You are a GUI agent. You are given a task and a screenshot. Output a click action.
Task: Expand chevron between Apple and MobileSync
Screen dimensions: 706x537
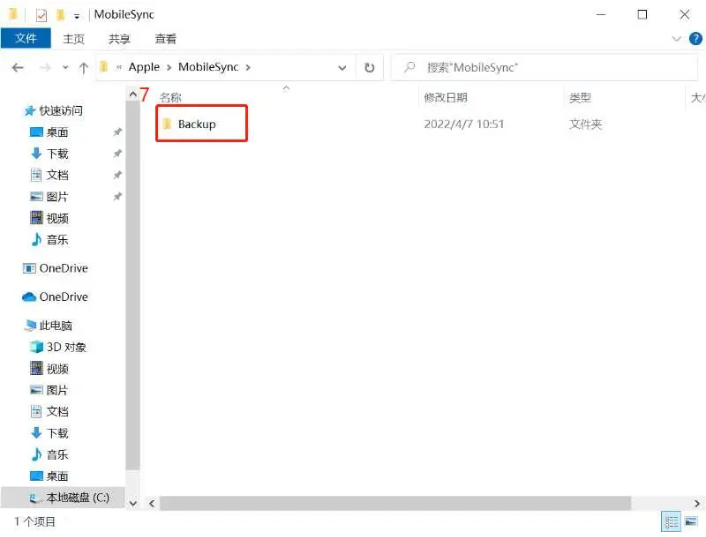click(x=169, y=68)
